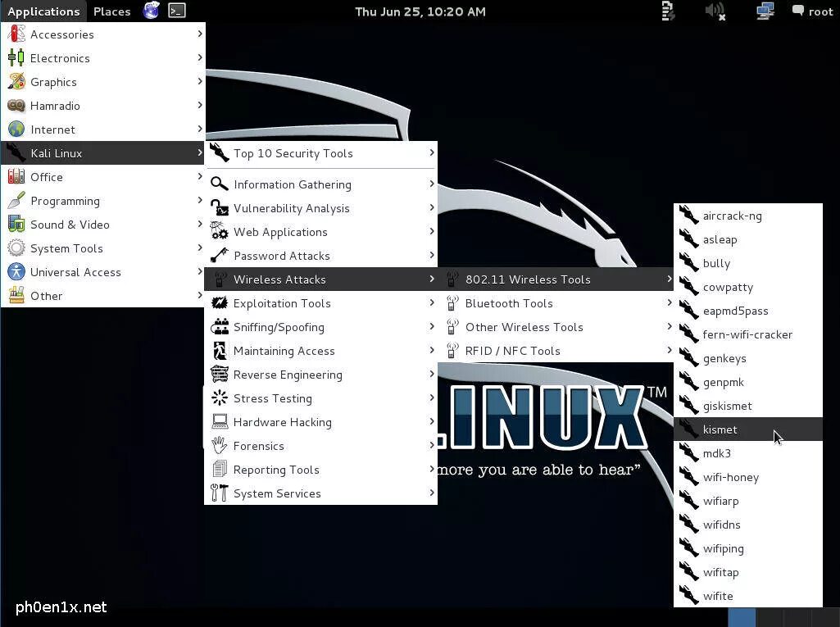Image resolution: width=840 pixels, height=627 pixels.
Task: Click the Reverse Engineering icon
Action: click(219, 374)
